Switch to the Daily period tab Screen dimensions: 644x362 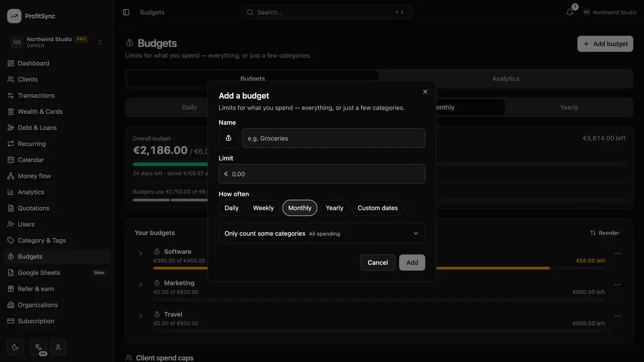point(189,107)
